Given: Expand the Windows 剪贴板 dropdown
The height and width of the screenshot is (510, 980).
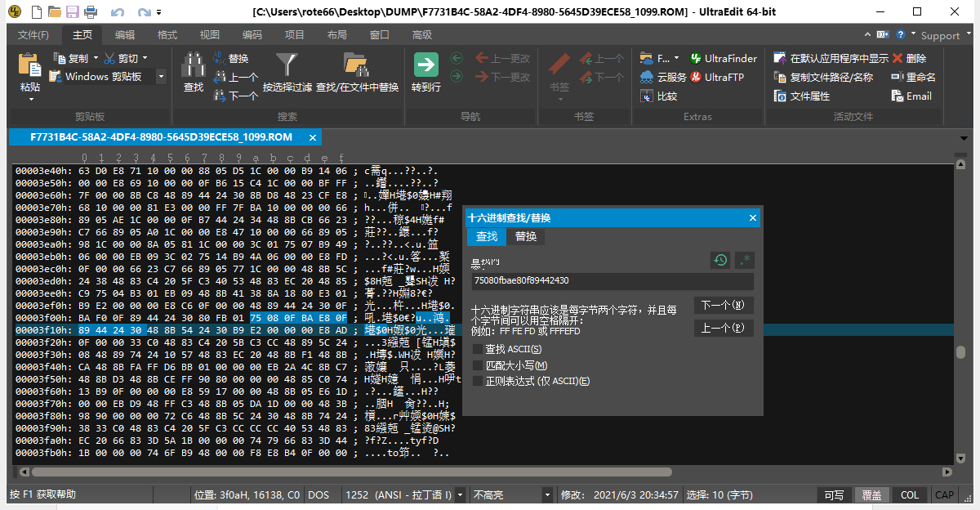Looking at the screenshot, I should (x=161, y=77).
